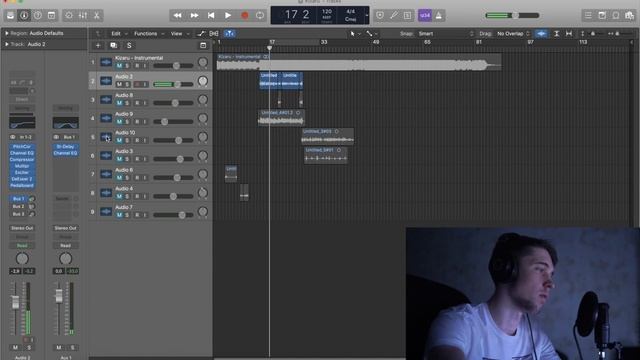Open the Compressor plug-in slot
This screenshot has width=640, height=360.
22,160
